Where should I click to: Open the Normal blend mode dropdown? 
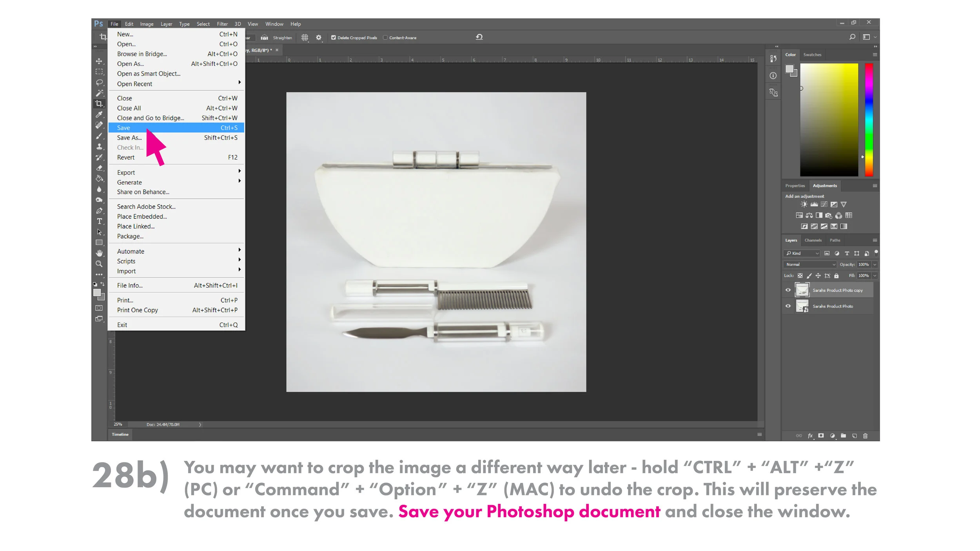[810, 265]
